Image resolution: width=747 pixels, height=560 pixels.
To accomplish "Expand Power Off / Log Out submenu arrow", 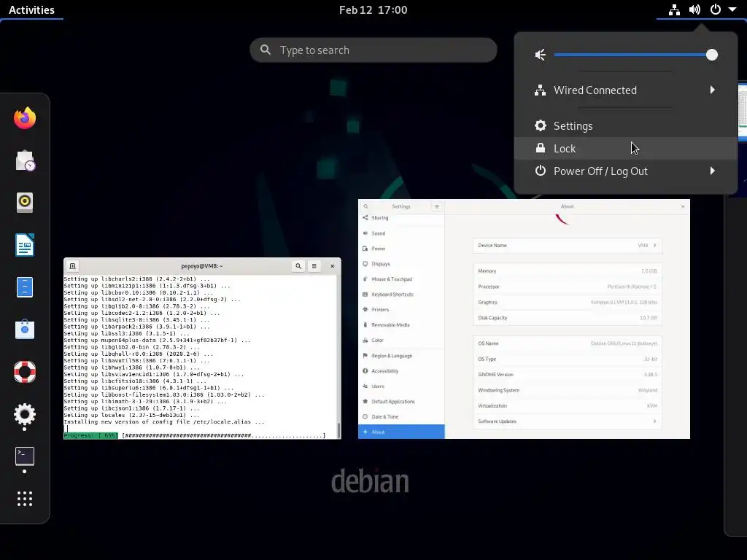I will [712, 171].
